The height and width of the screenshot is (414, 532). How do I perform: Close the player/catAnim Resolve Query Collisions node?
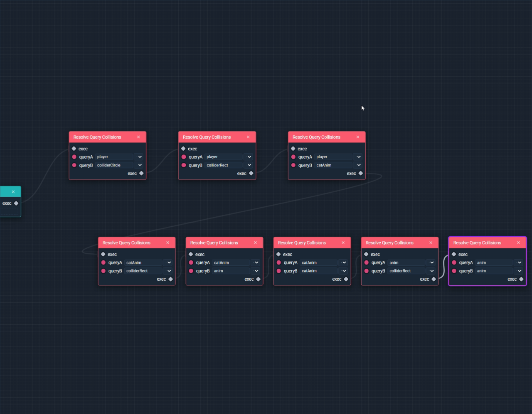pyautogui.click(x=357, y=137)
